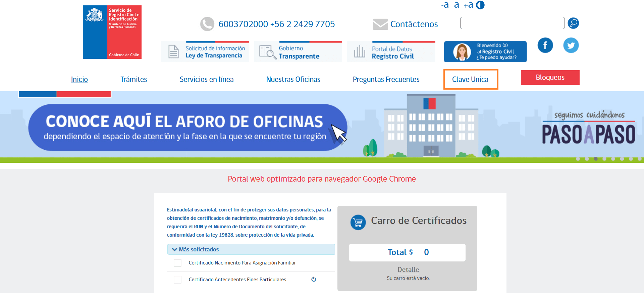Viewport: 644px width, 293px height.
Task: Open the Facebook page icon
Action: pos(545,45)
